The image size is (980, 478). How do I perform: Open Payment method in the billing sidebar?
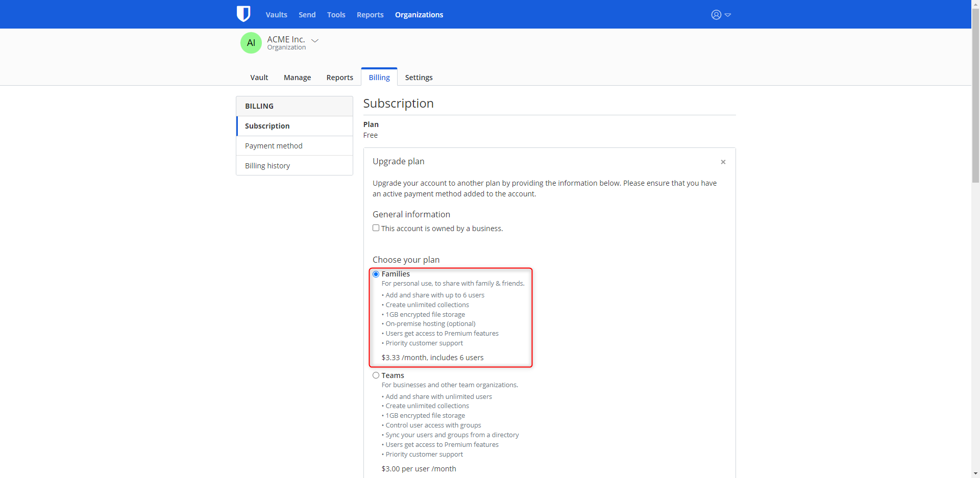click(295, 146)
